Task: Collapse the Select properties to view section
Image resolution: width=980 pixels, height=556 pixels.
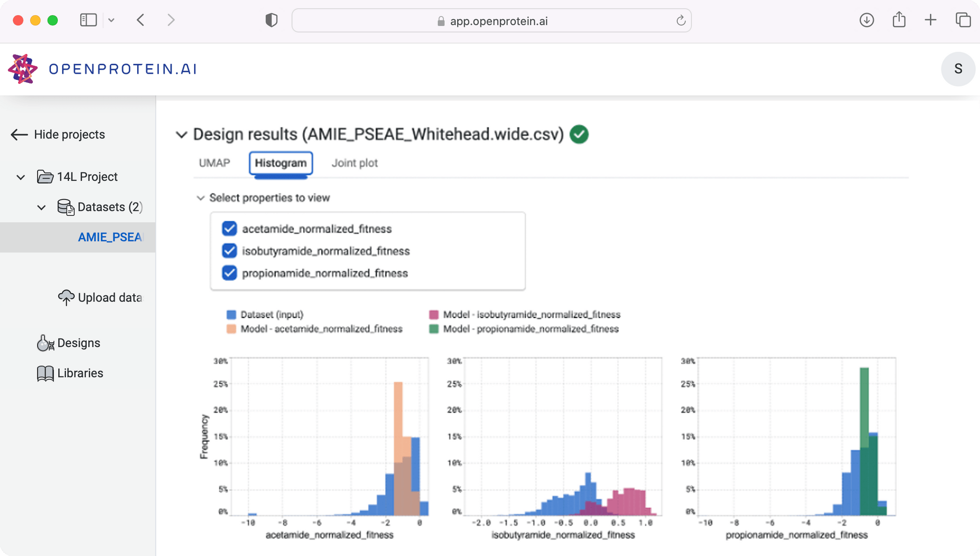Action: (201, 198)
